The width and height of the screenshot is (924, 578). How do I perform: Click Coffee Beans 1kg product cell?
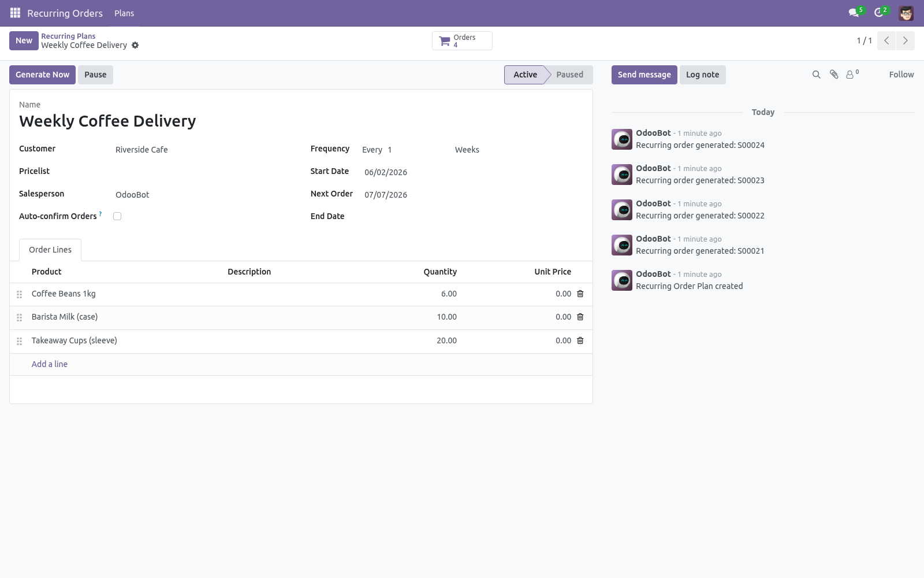click(x=125, y=294)
